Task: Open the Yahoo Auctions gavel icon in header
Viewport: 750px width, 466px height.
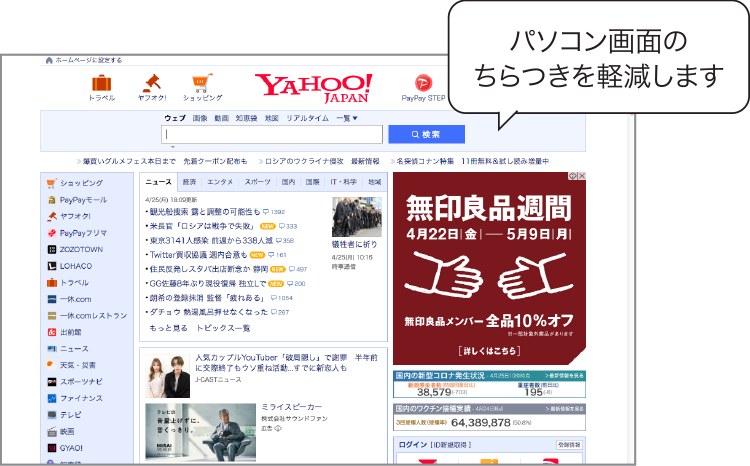Action: (x=152, y=83)
